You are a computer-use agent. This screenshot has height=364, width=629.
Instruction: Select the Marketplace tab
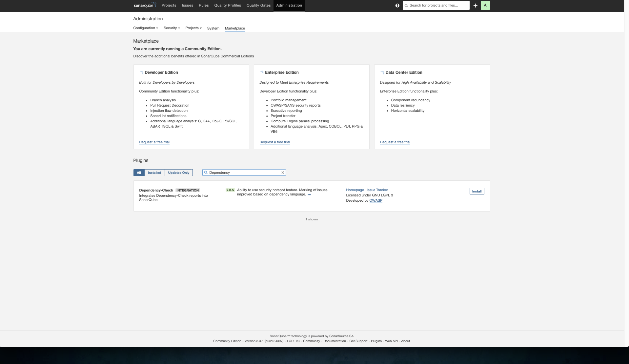coord(235,29)
